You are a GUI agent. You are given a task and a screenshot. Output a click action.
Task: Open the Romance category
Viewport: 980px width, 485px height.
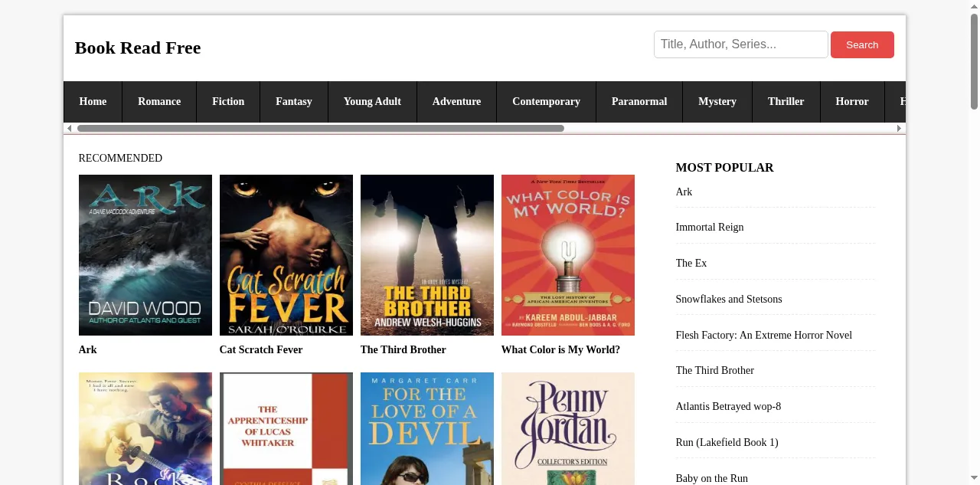tap(159, 102)
